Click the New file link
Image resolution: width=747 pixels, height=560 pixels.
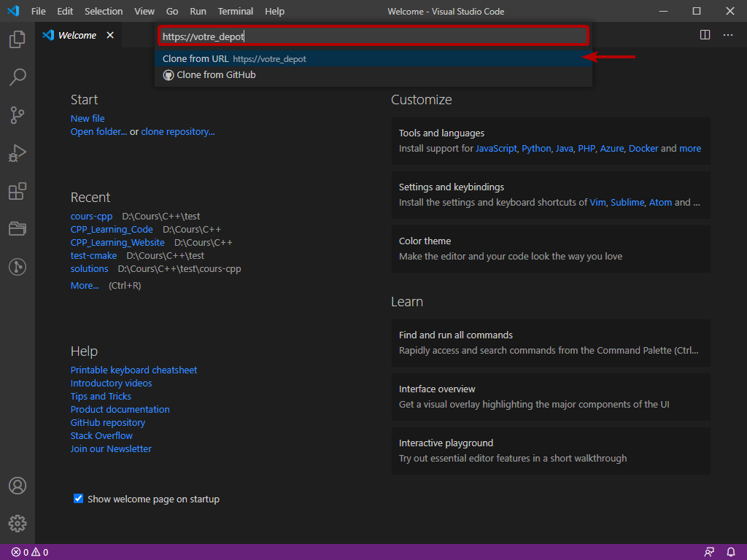88,119
